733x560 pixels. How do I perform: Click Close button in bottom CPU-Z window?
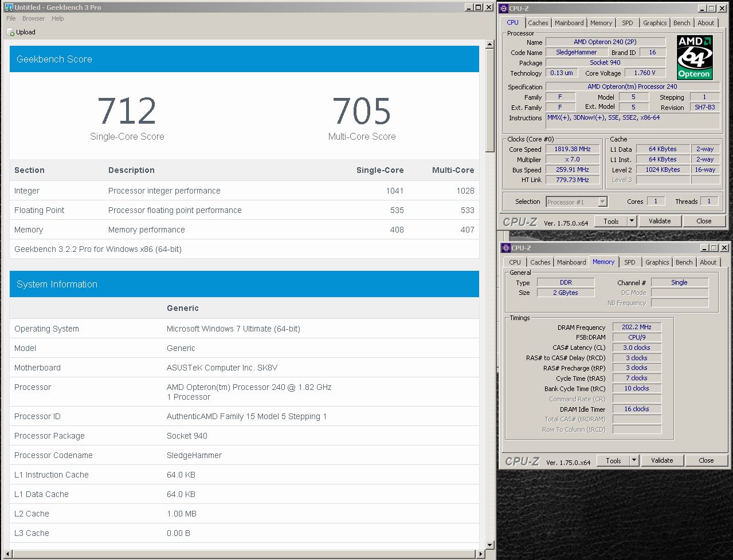706,460
